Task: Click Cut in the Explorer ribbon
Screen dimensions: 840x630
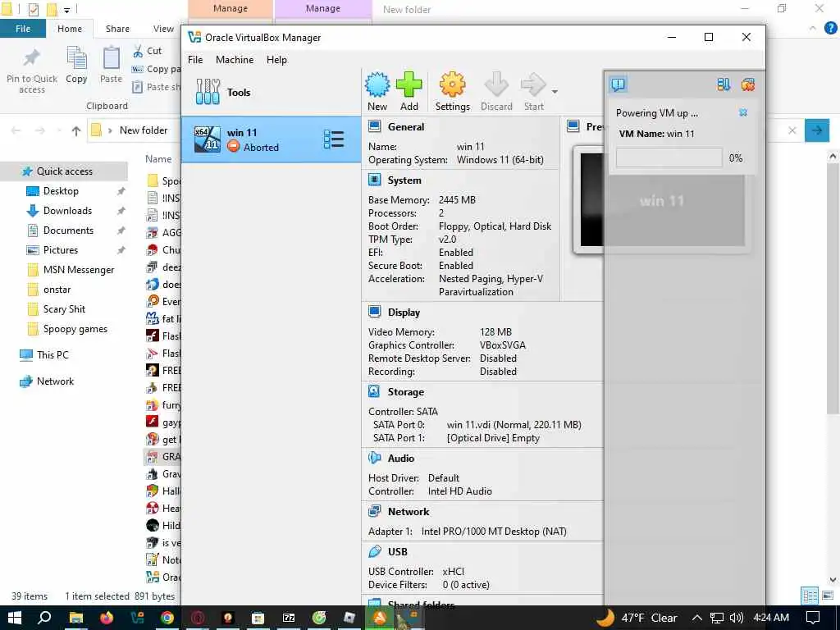Action: tap(148, 51)
